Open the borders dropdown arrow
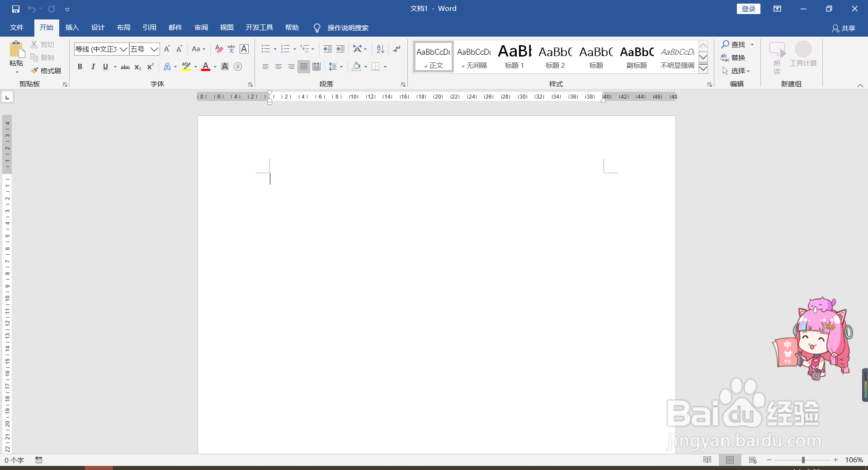The width and height of the screenshot is (868, 470). click(x=385, y=66)
